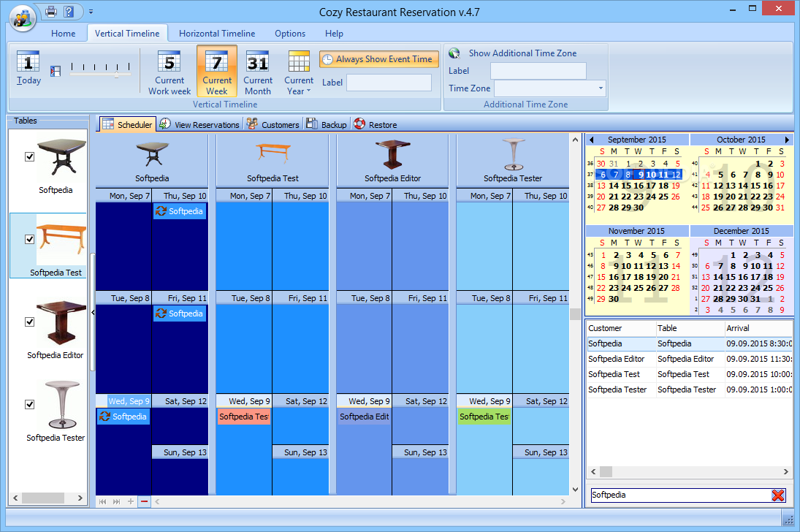Screen dimensions: 800x532
Task: Click the December 2015 month header
Action: click(x=741, y=231)
